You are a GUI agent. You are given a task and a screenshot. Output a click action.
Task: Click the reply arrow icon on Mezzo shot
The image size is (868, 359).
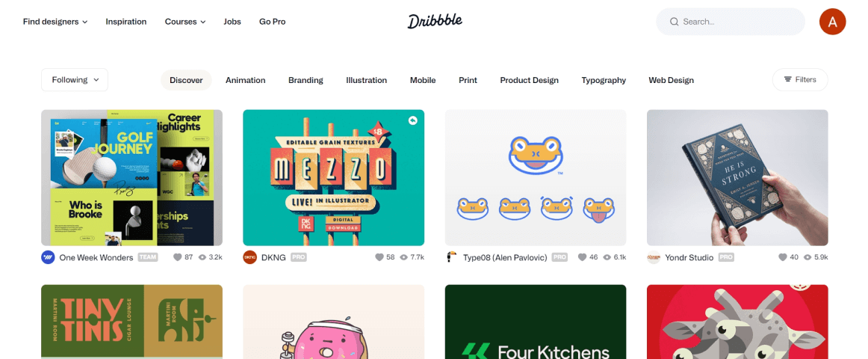412,120
